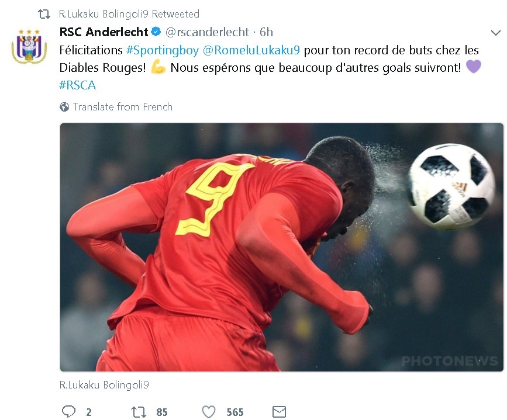Open the 6h tweet timestamp
507x420 pixels.
pos(267,32)
